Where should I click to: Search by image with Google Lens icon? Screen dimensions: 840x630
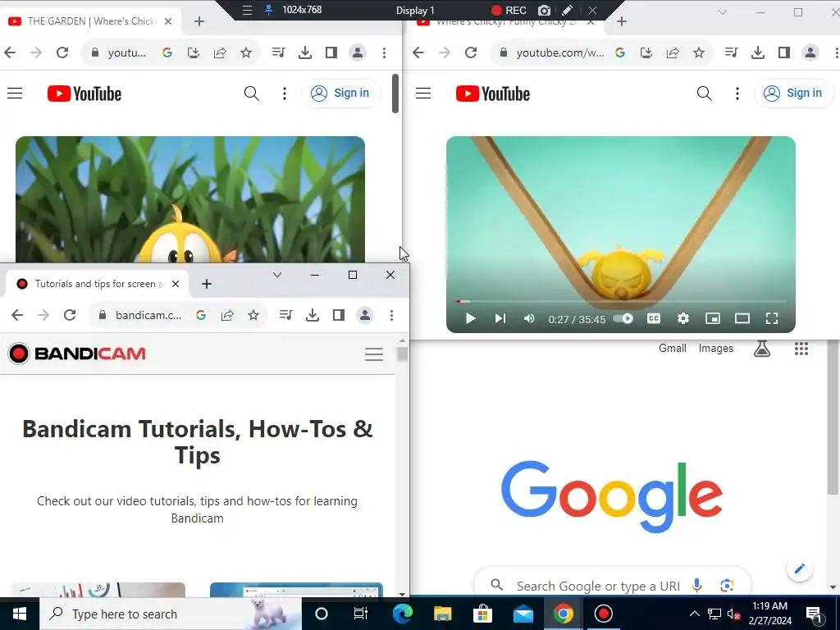[x=727, y=586]
